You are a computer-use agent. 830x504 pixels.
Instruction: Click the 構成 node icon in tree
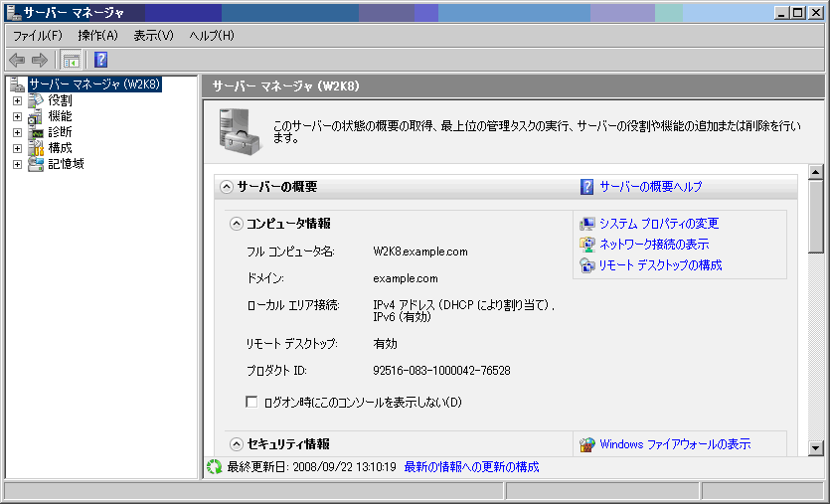36,148
